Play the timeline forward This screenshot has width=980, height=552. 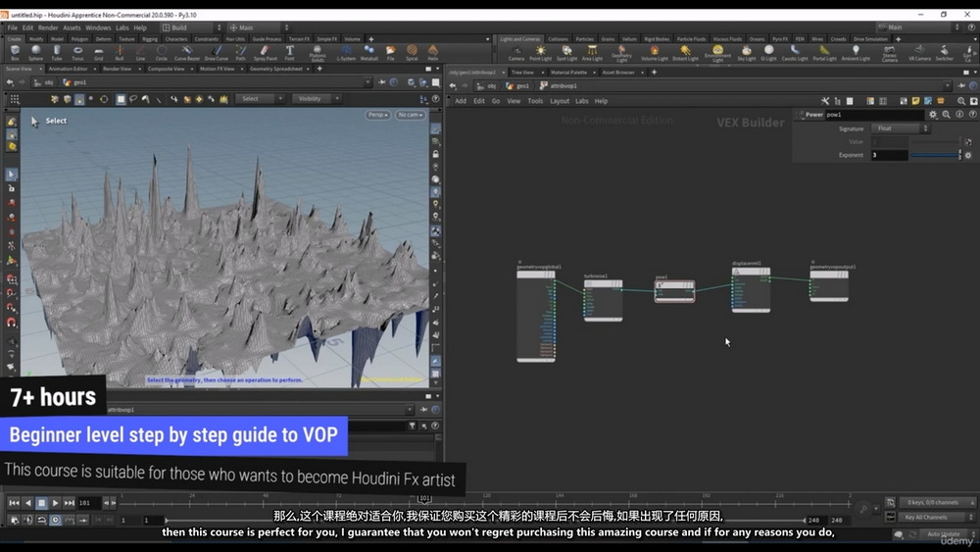pos(55,503)
